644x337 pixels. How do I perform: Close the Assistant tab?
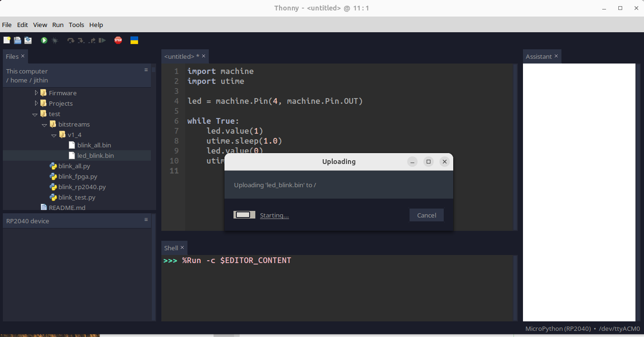(x=556, y=56)
